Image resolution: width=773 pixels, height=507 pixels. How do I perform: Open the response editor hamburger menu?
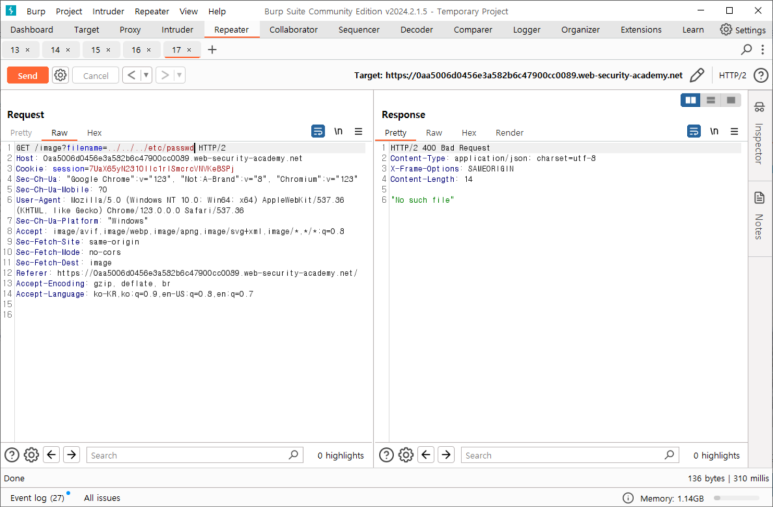(x=734, y=131)
